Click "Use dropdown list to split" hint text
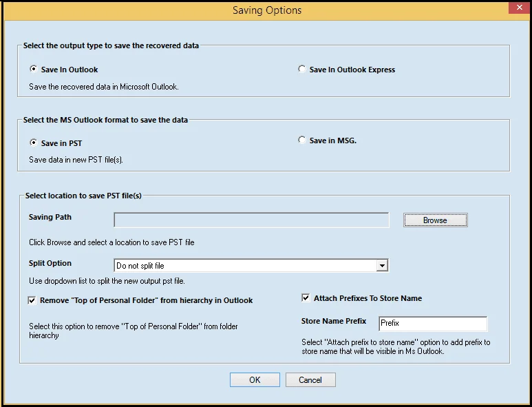 pyautogui.click(x=107, y=281)
